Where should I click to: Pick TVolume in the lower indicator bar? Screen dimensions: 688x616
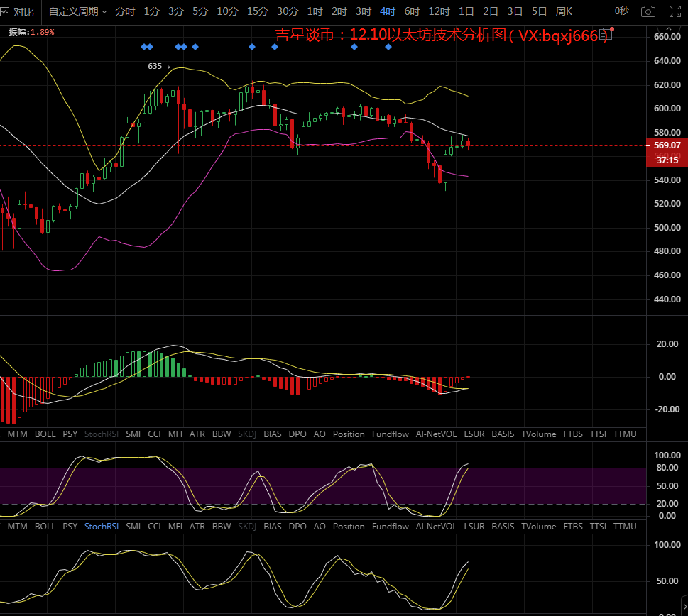[x=538, y=527]
